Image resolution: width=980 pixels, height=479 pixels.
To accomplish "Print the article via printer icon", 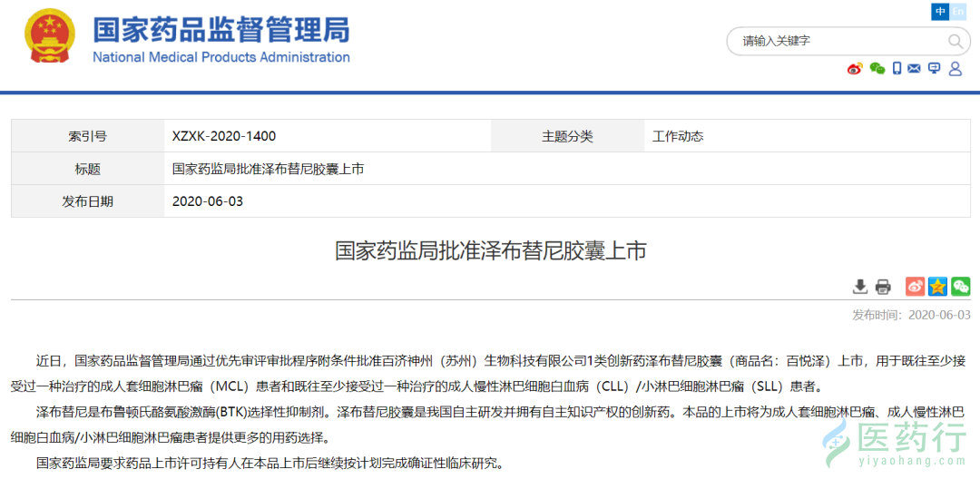I will (x=883, y=287).
